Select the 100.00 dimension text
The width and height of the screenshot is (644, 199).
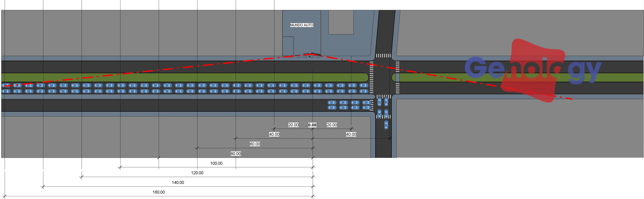tap(216, 163)
